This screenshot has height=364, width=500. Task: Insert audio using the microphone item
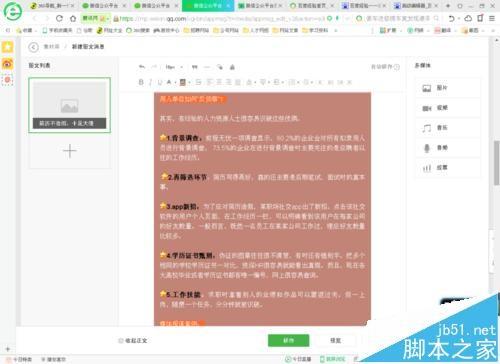click(x=447, y=148)
